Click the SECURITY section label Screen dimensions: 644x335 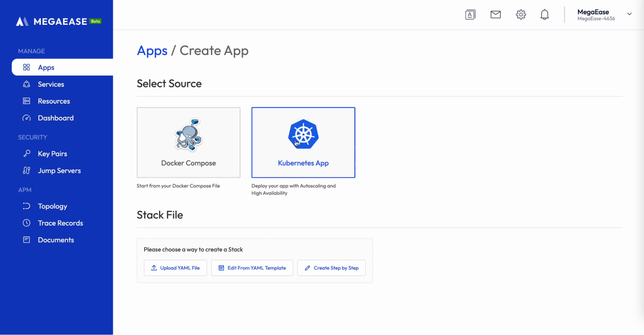pos(33,137)
